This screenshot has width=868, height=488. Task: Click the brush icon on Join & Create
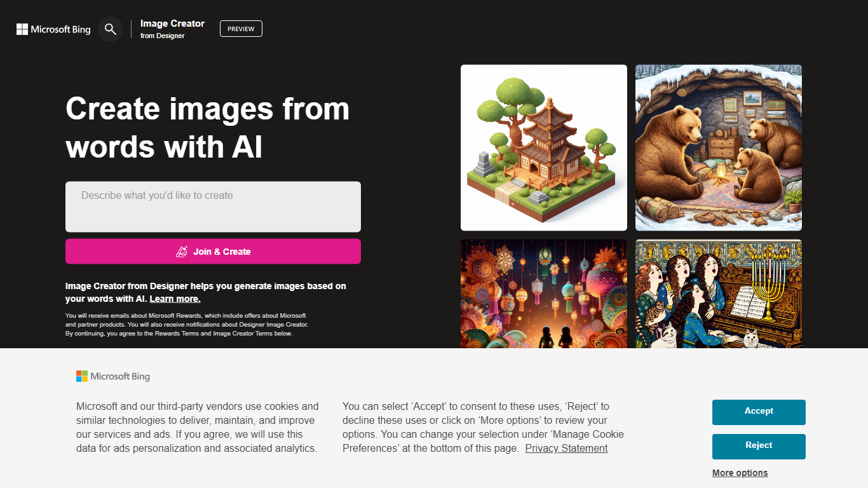pyautogui.click(x=182, y=252)
